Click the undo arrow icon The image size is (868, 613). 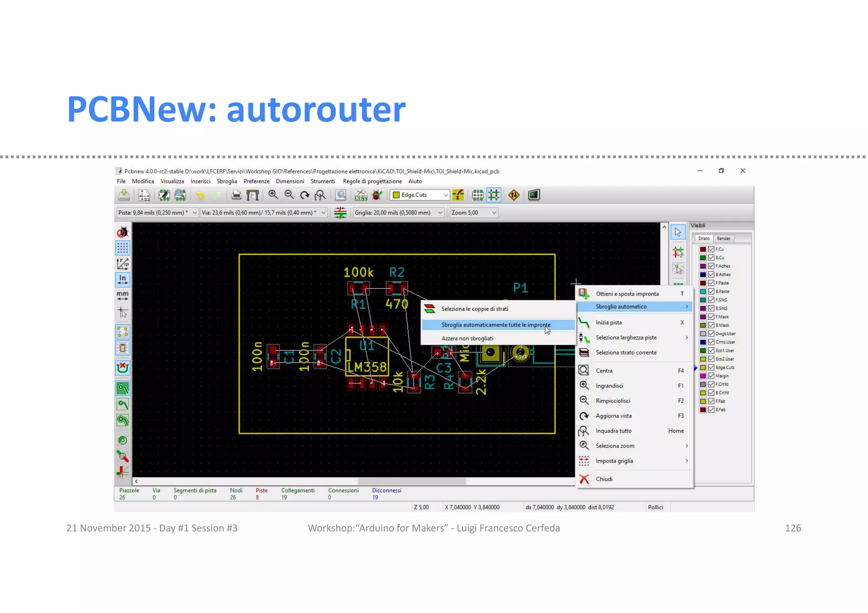coord(200,195)
